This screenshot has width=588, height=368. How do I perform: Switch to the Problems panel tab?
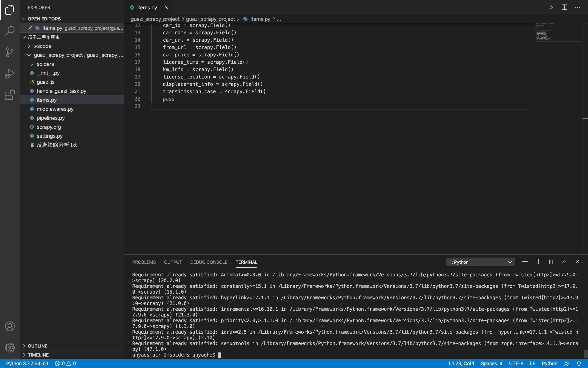(144, 262)
